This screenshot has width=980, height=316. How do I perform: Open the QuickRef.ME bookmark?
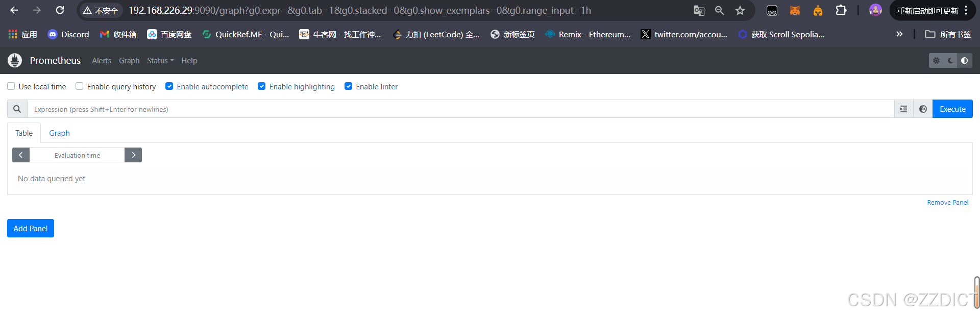(x=246, y=34)
